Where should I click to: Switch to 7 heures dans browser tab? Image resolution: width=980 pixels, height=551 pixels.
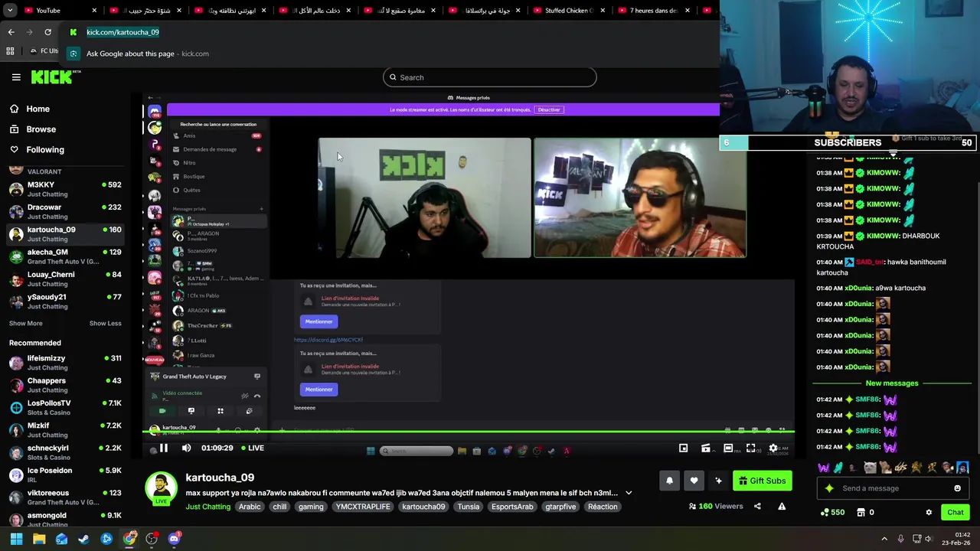click(x=652, y=11)
